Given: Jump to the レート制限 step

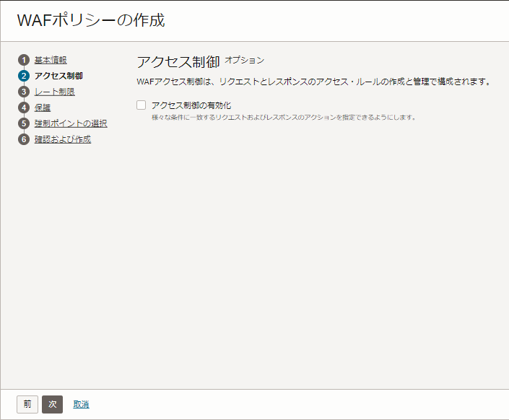Looking at the screenshot, I should click(54, 92).
